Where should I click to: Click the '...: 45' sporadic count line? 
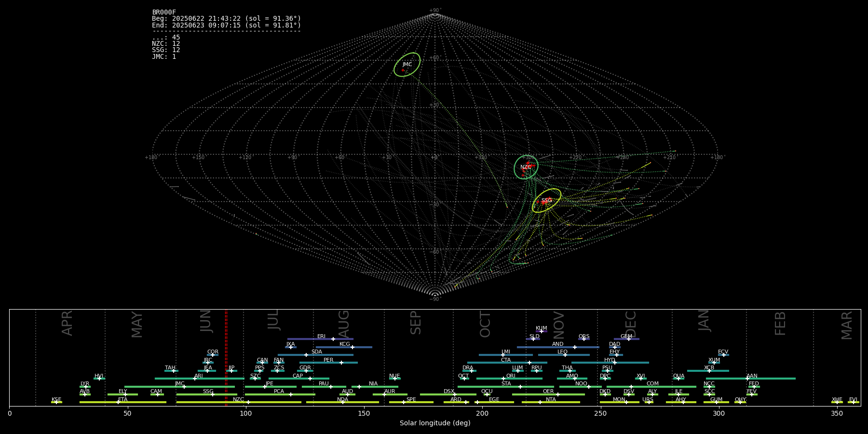[x=166, y=38]
